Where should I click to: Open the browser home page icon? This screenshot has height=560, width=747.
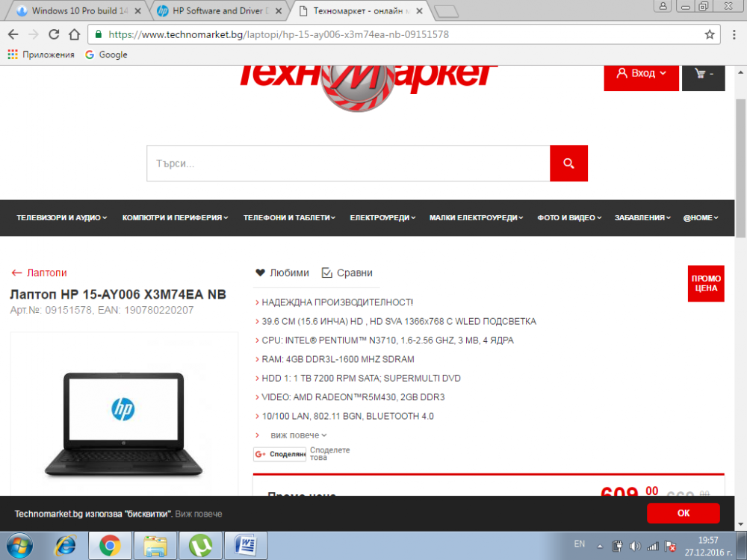tap(74, 34)
